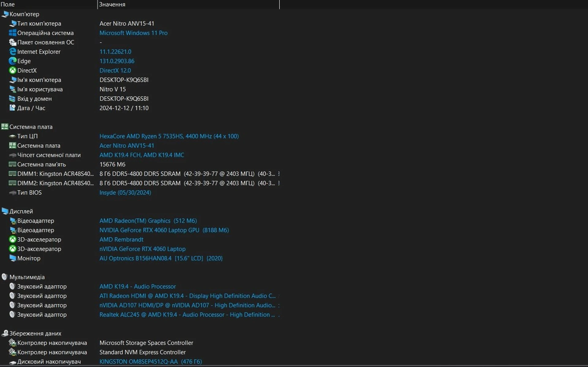Click the DIMM2 8 ГБ DDR5-4800 value
588x367 pixels.
(187, 183)
